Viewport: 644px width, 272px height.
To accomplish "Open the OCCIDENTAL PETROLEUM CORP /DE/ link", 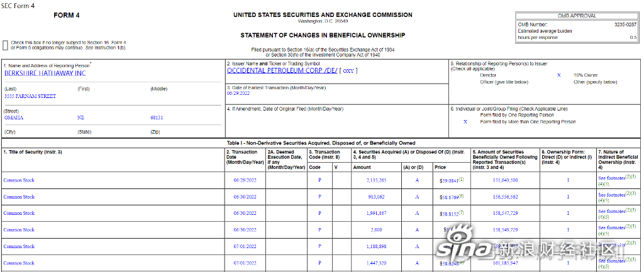I will 282,70.
